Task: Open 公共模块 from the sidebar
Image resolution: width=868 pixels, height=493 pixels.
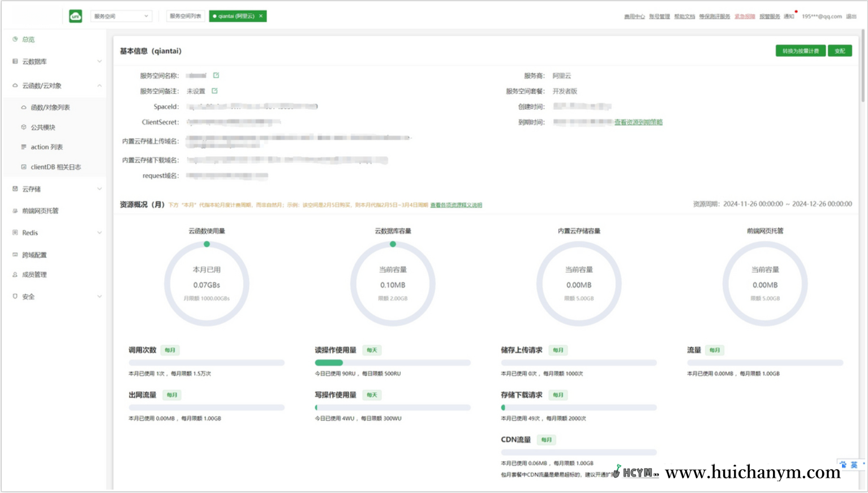Action: coord(44,127)
